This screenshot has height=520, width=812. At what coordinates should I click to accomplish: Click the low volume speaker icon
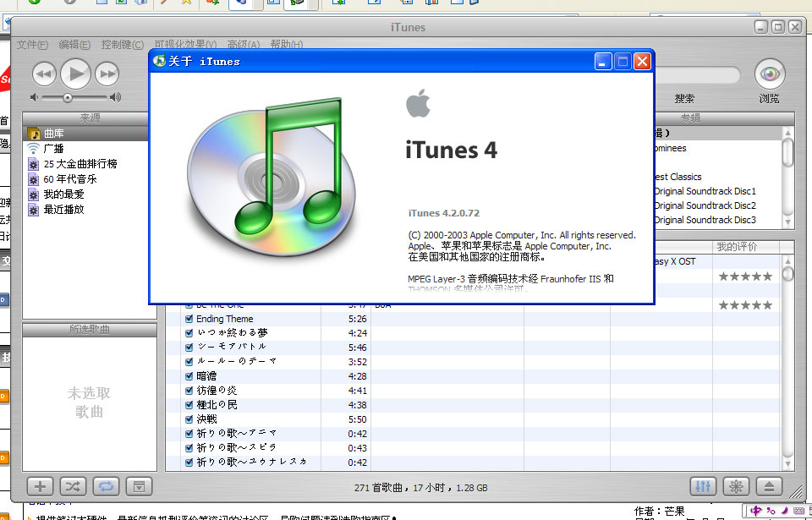click(x=34, y=97)
